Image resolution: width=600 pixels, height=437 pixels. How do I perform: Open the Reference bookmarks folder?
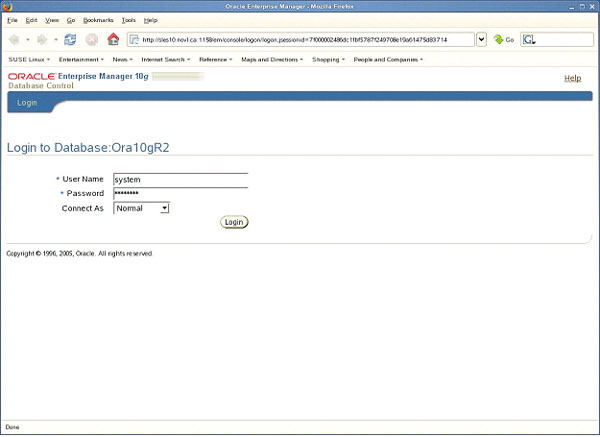216,60
